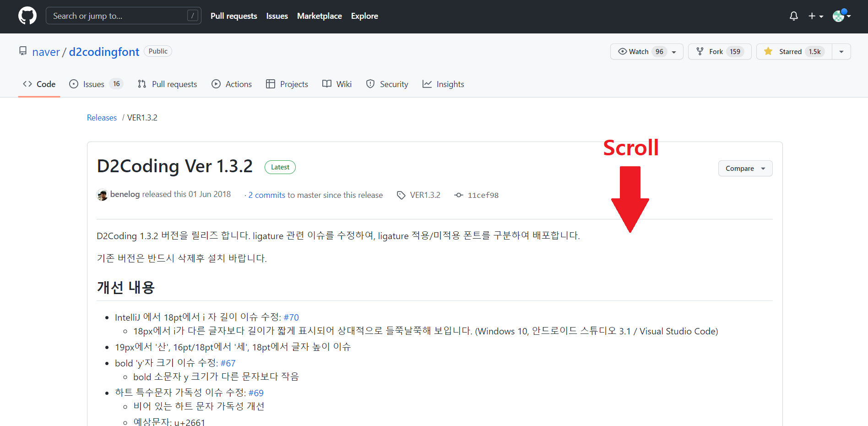Open the benelog author profile link
The height and width of the screenshot is (426, 868).
click(125, 194)
